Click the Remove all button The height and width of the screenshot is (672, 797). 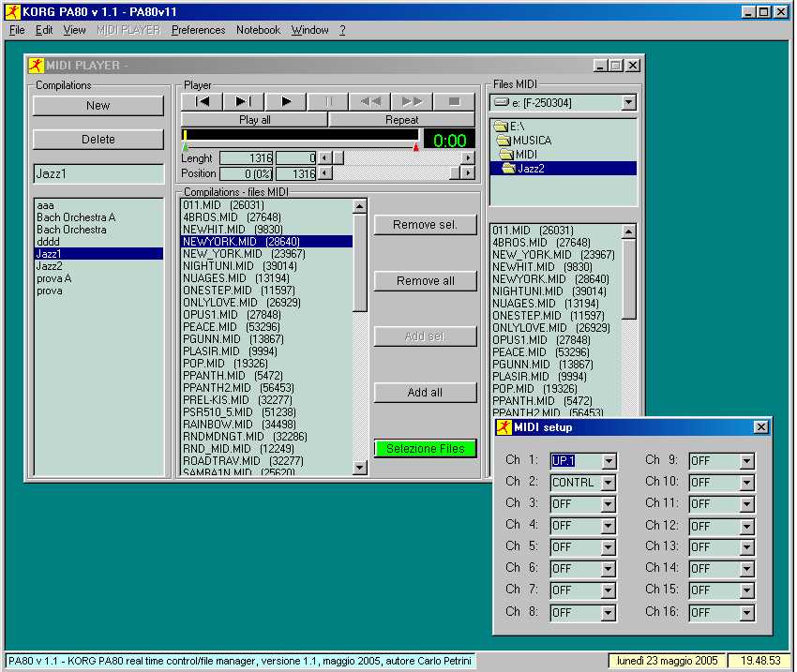[x=426, y=281]
